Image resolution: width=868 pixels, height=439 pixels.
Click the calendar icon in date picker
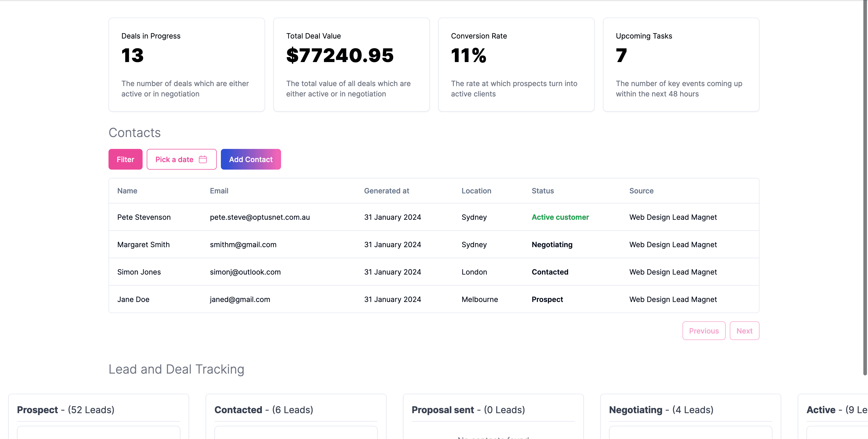click(x=203, y=159)
